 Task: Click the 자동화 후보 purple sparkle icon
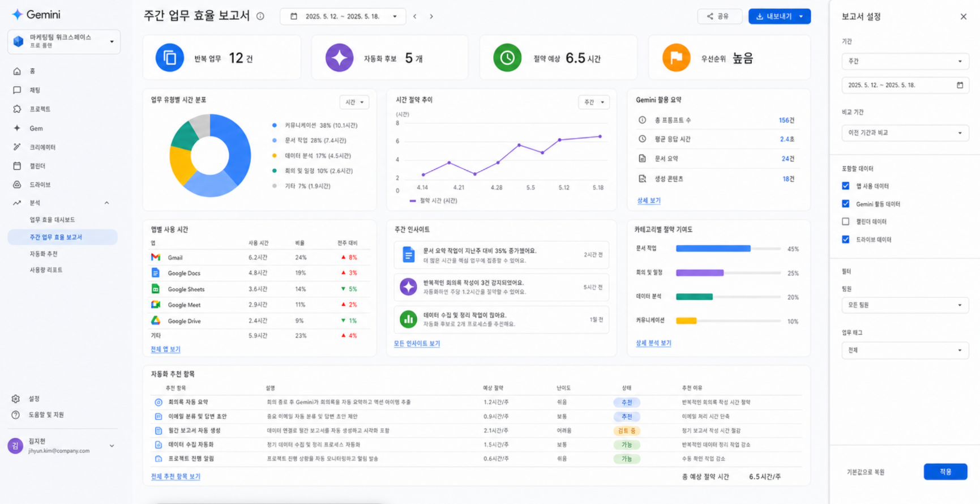(339, 58)
